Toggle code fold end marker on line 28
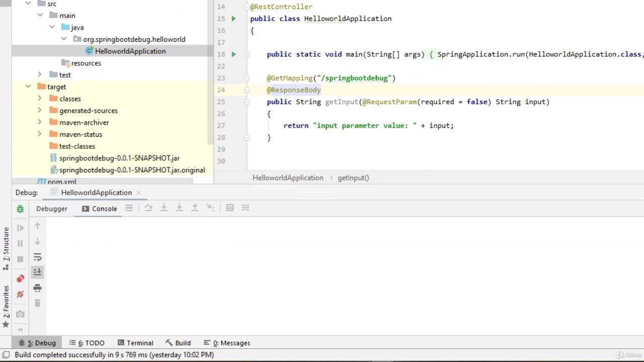 click(247, 137)
